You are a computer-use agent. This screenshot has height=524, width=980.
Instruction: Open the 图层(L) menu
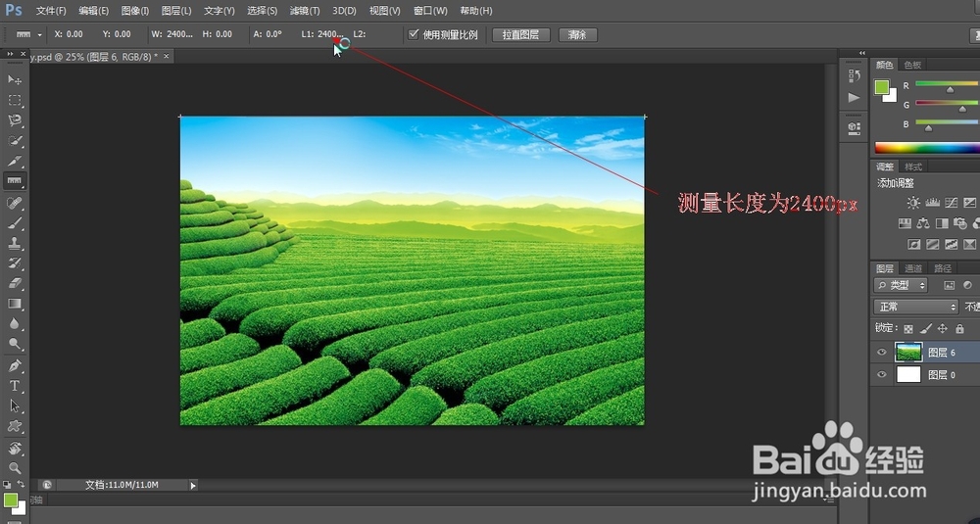pos(176,11)
